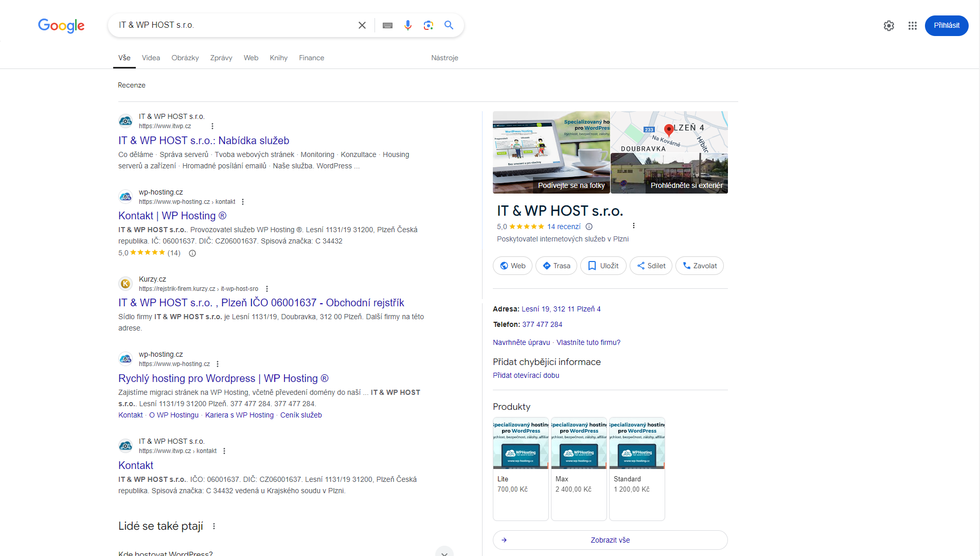Screen dimensions: 980x556
Task: Open the Nástroje search tools
Action: click(x=444, y=58)
